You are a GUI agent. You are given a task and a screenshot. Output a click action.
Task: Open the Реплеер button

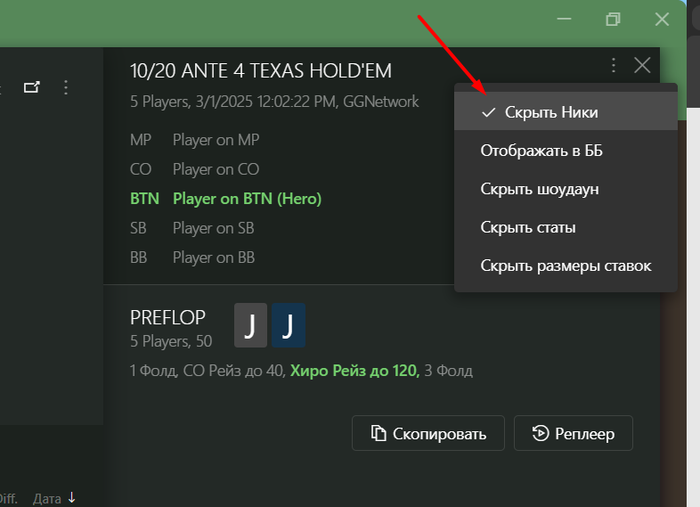click(x=573, y=433)
